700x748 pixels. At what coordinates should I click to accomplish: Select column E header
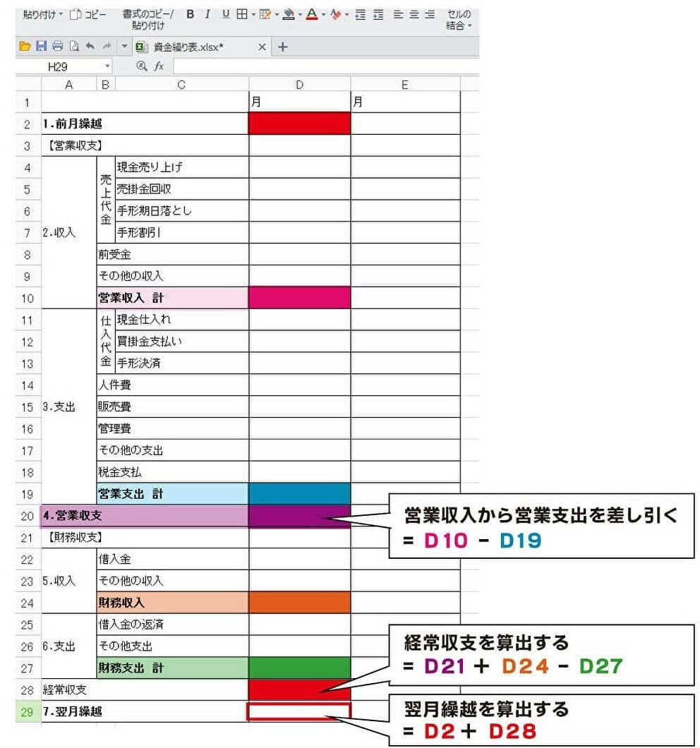coord(406,85)
